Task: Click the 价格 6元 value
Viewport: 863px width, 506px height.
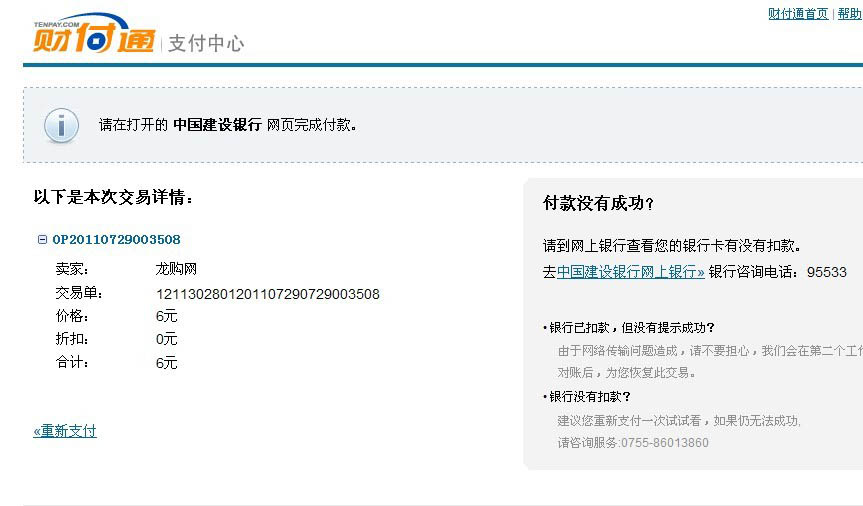Action: click(166, 316)
